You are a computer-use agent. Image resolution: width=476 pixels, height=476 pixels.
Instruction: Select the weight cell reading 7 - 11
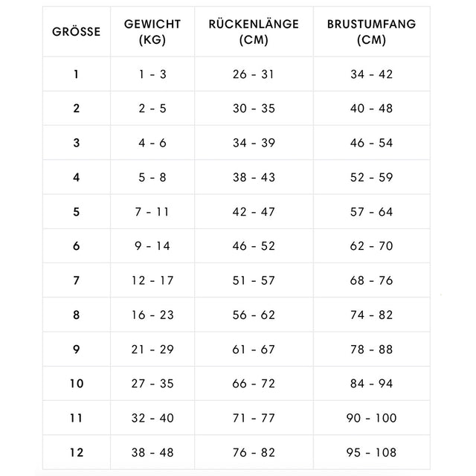(x=152, y=212)
